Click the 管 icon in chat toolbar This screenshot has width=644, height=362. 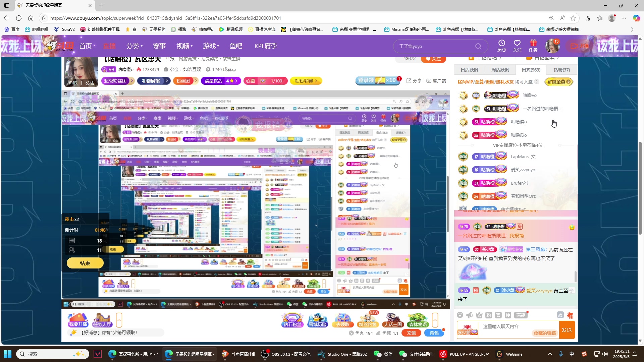(x=498, y=315)
